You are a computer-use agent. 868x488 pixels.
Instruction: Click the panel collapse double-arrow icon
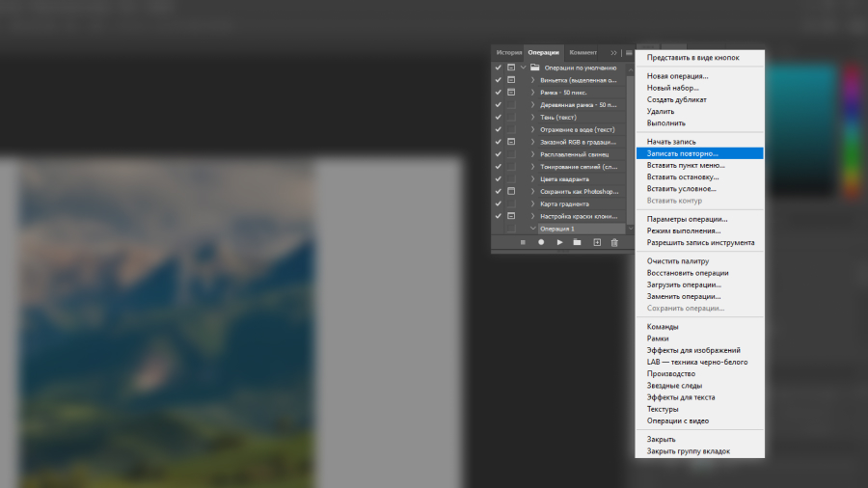613,52
